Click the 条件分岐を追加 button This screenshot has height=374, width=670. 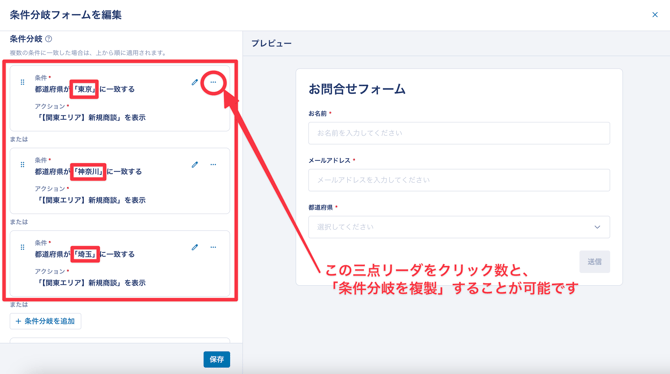(45, 321)
